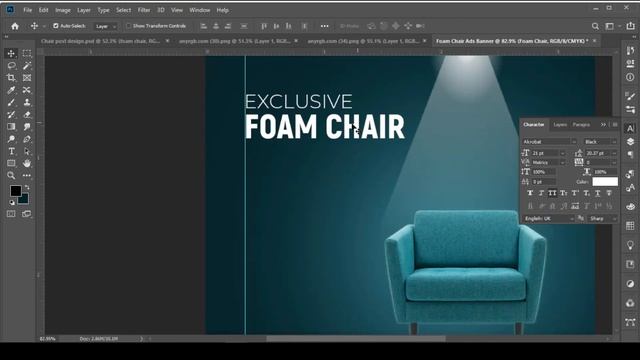Select the Eyedropper tool

click(x=11, y=90)
